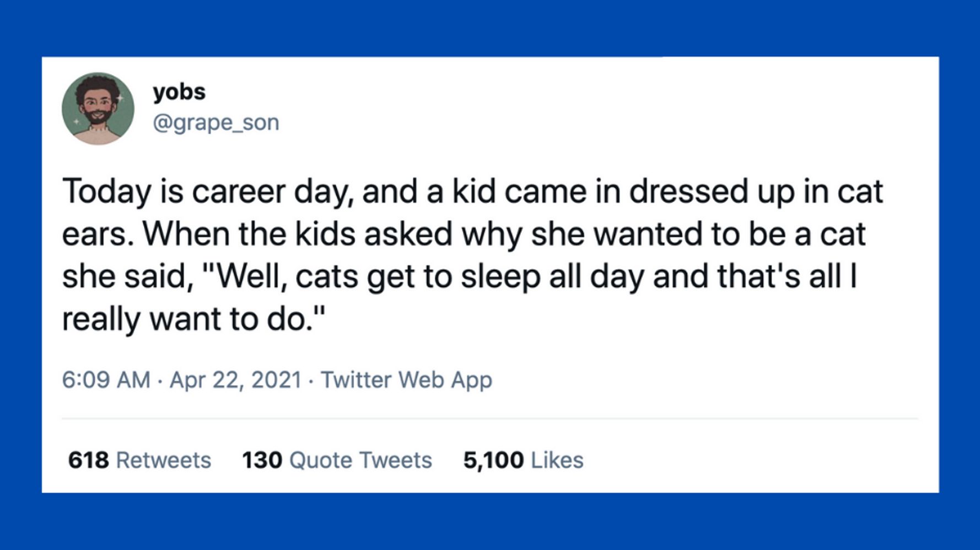Click the 618 retweet count number

click(88, 460)
